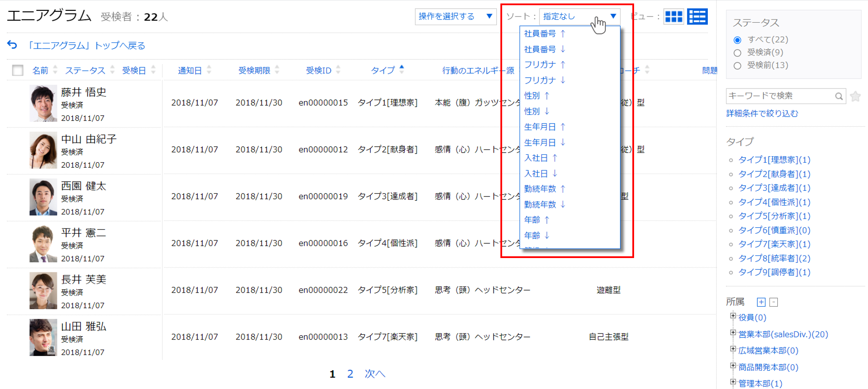Choose 生年月日 ascending sort option
Viewport: 868px width, 389px height.
545,127
